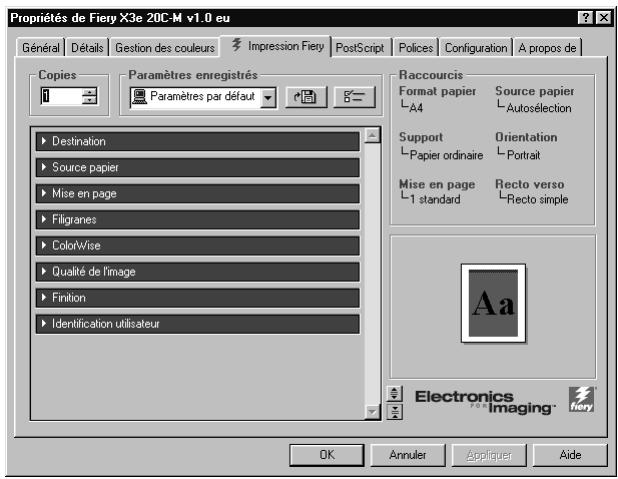
Task: Open the Polices tab
Action: (416, 48)
